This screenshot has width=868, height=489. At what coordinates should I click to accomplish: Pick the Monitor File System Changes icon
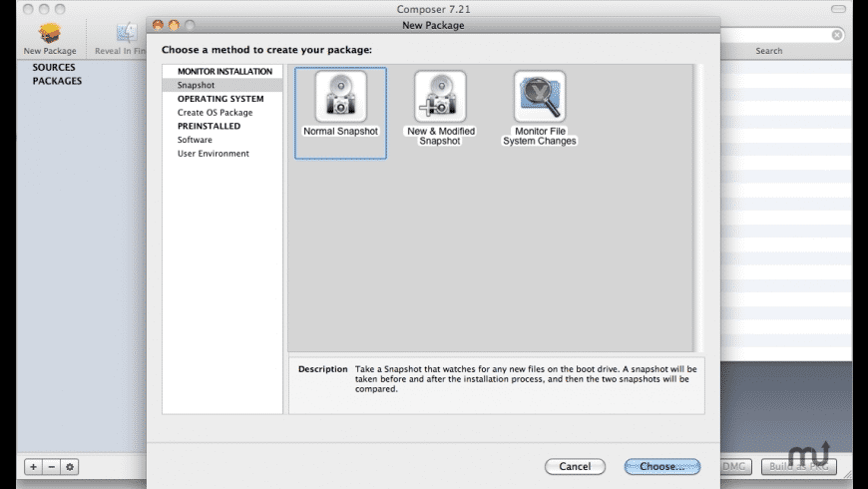coord(540,97)
